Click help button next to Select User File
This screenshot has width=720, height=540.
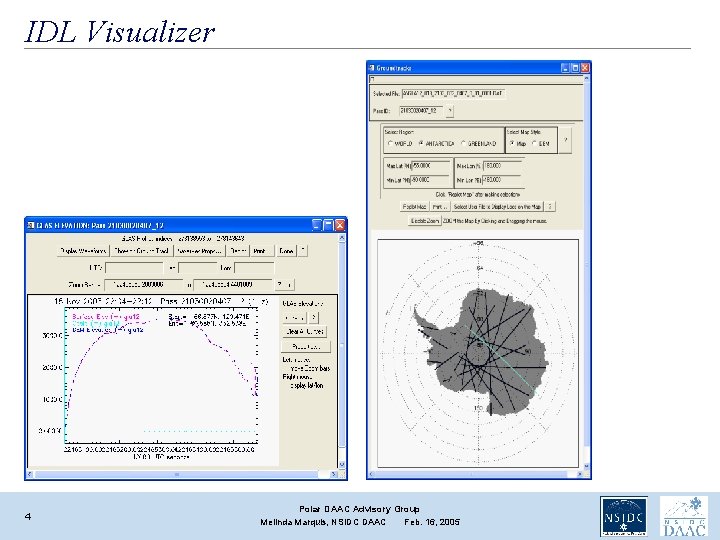[x=550, y=207]
